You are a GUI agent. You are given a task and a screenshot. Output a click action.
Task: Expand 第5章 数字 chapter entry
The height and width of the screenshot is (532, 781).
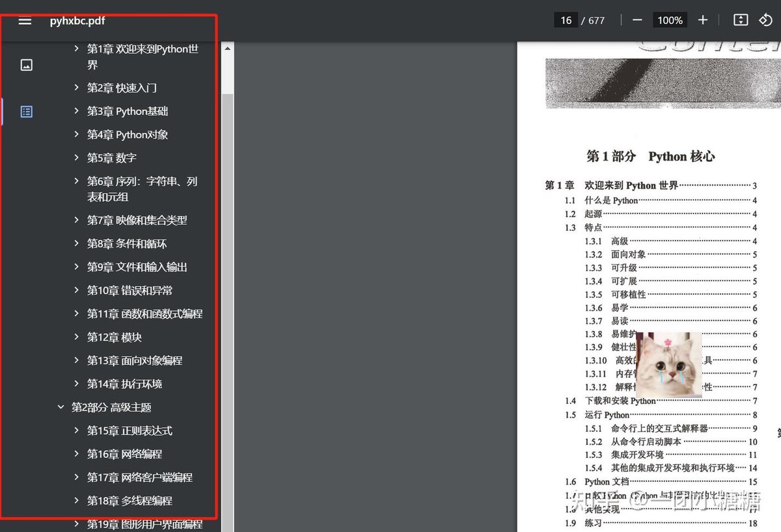(77, 157)
